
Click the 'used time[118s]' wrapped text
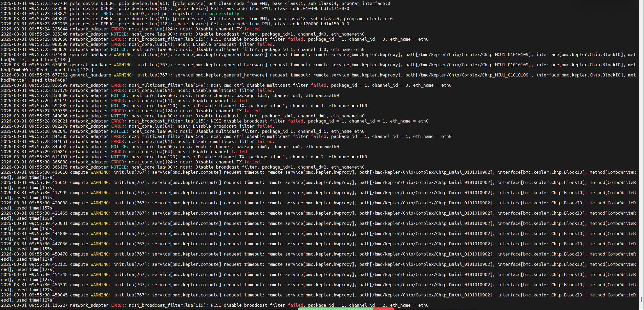click(x=51, y=60)
